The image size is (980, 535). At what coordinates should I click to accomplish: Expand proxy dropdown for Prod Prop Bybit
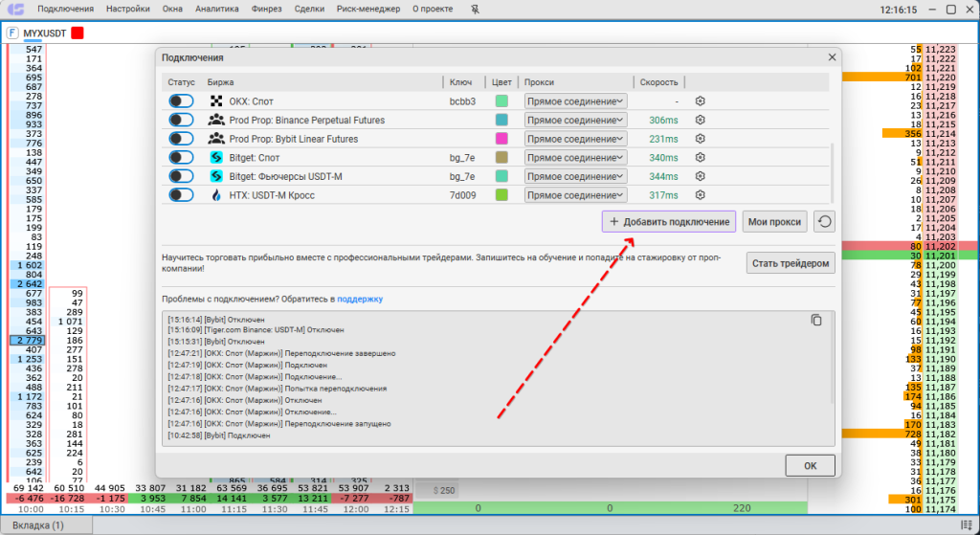click(x=575, y=139)
